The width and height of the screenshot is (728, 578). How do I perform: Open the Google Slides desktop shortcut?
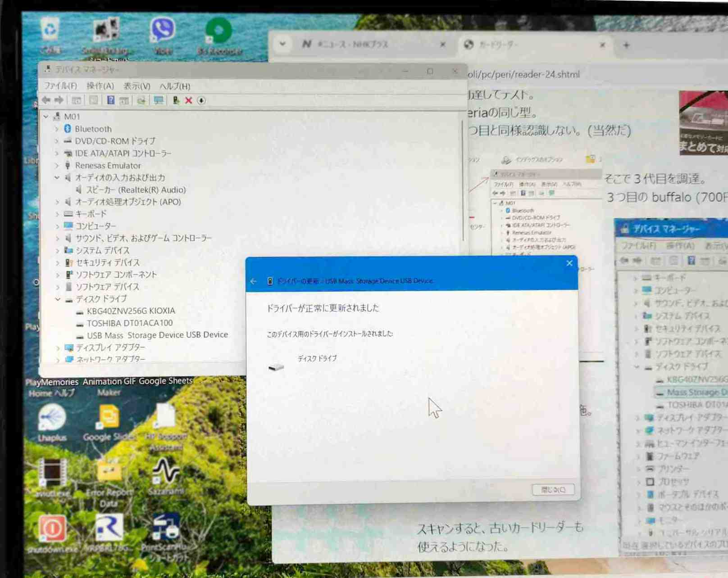pos(108,420)
